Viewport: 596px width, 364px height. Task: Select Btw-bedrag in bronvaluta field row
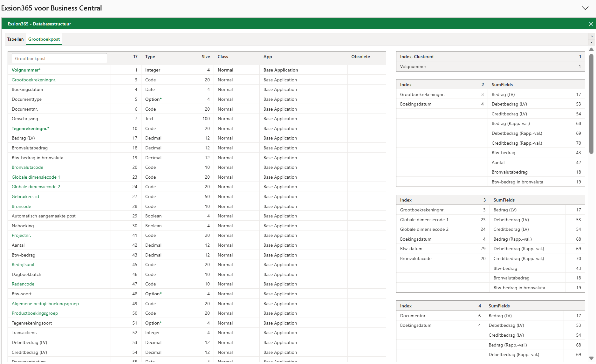(x=197, y=158)
